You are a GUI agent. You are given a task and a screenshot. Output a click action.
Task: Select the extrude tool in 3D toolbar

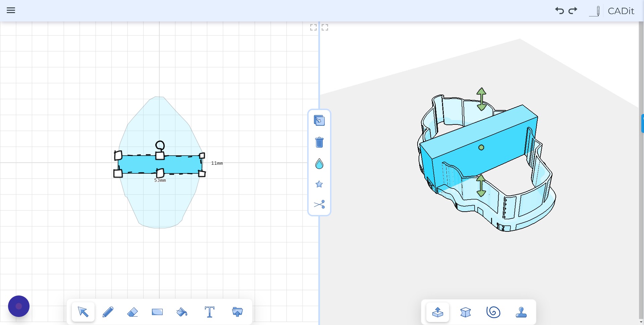(438, 312)
